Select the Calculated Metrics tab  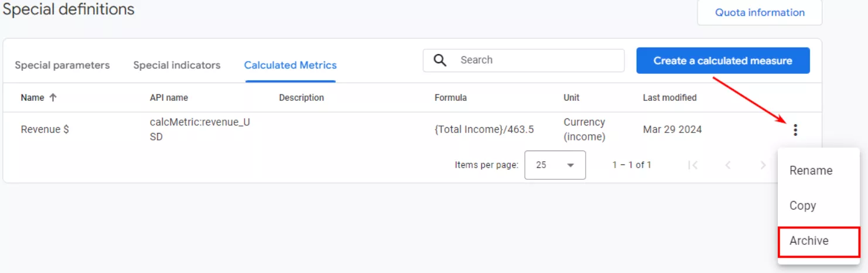click(291, 65)
